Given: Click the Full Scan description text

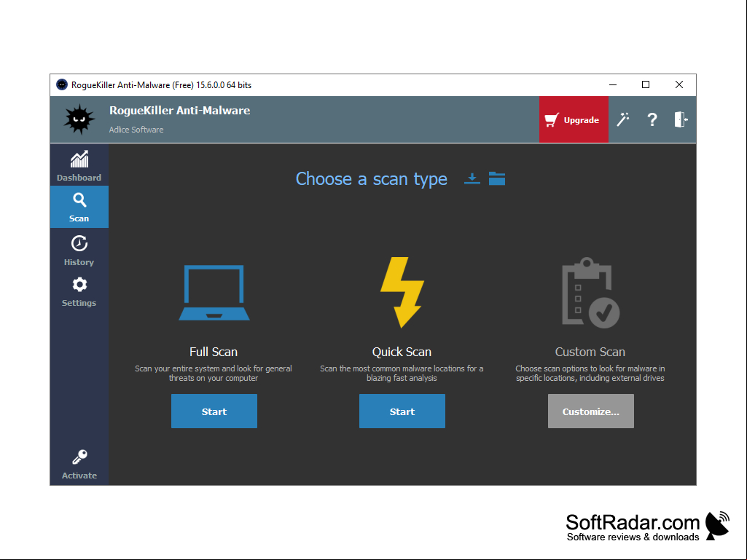Looking at the screenshot, I should coord(214,374).
